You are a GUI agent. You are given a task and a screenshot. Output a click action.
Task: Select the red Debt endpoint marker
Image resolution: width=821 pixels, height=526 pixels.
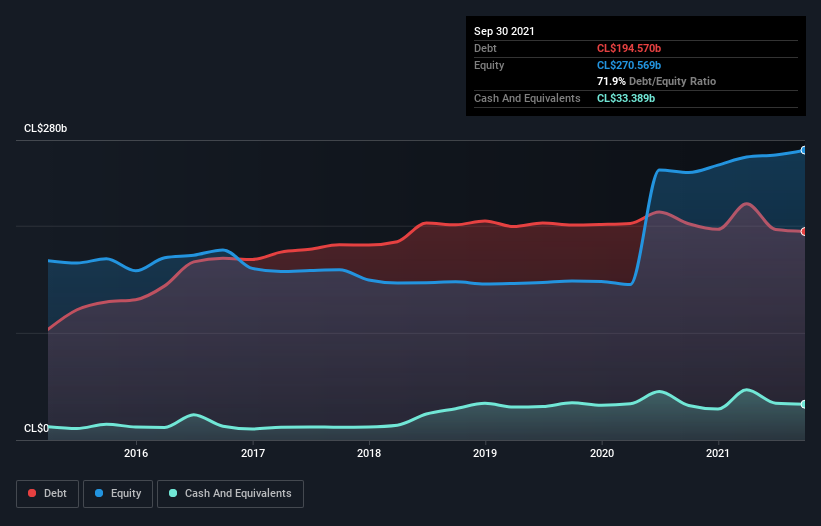(804, 231)
